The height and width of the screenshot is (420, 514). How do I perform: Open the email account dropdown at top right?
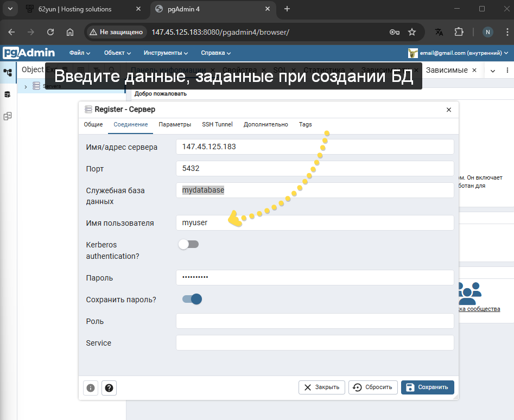pos(459,53)
